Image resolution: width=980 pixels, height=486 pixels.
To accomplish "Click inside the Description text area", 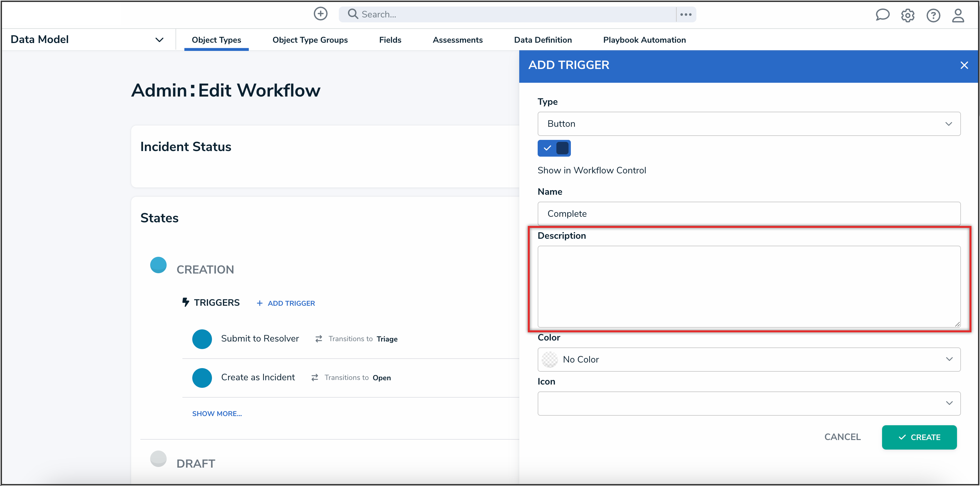I will tap(748, 286).
